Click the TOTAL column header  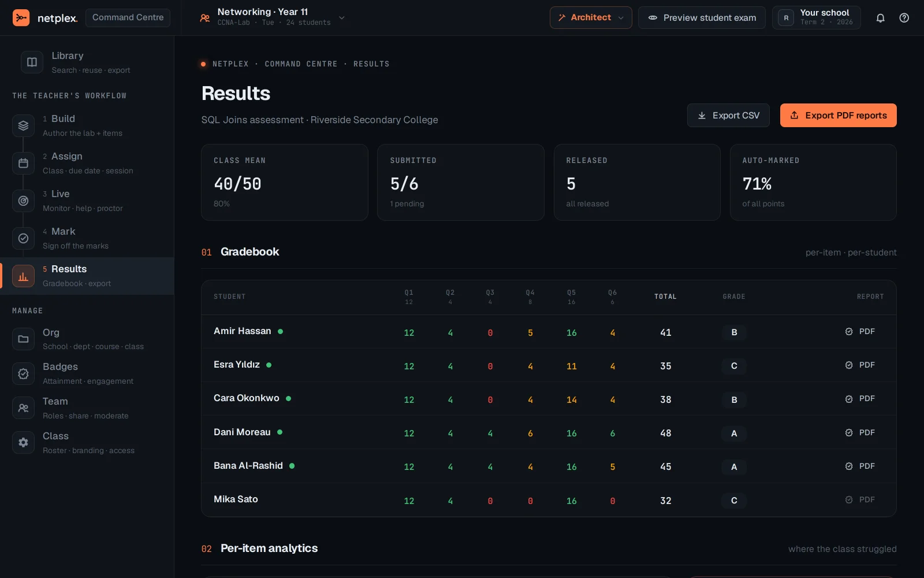tap(665, 297)
